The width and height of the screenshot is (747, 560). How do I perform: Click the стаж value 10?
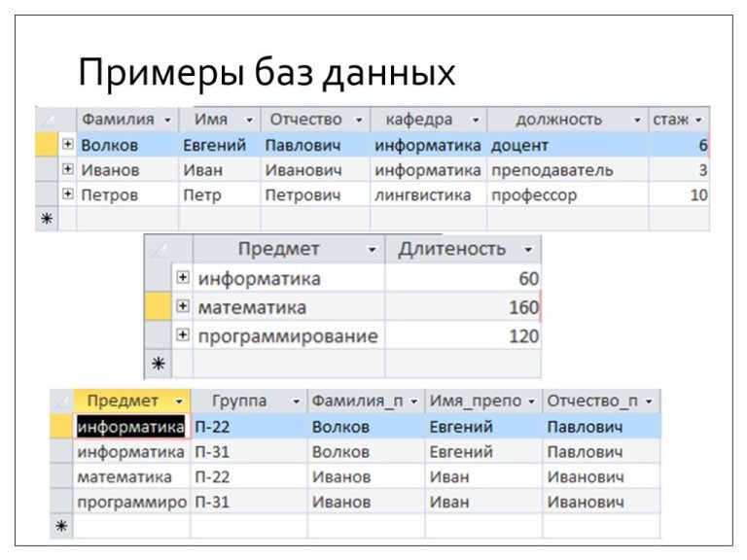click(x=679, y=194)
